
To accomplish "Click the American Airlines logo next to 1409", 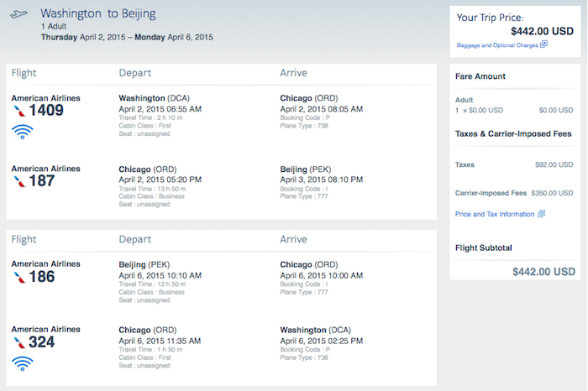I will click(19, 111).
